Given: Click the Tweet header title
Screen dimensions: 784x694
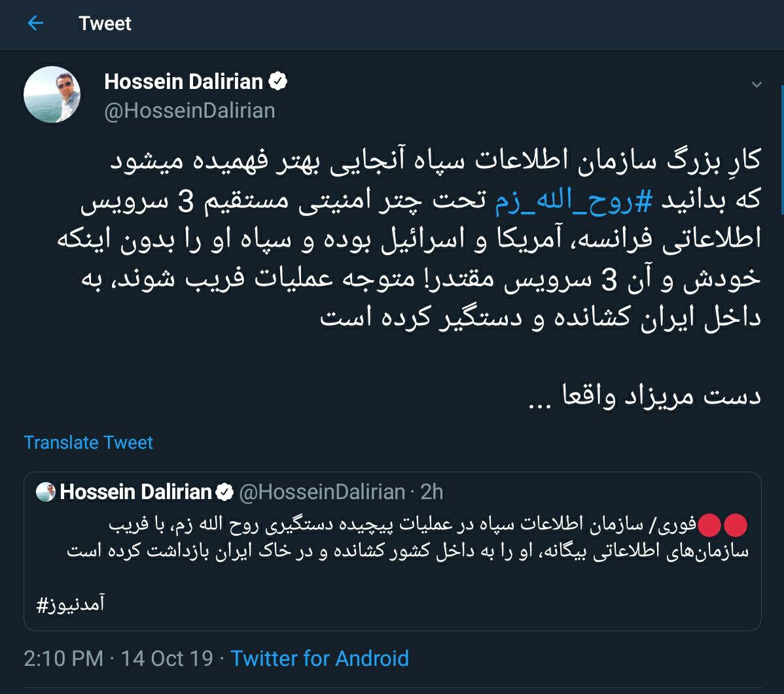Looking at the screenshot, I should pos(105,24).
